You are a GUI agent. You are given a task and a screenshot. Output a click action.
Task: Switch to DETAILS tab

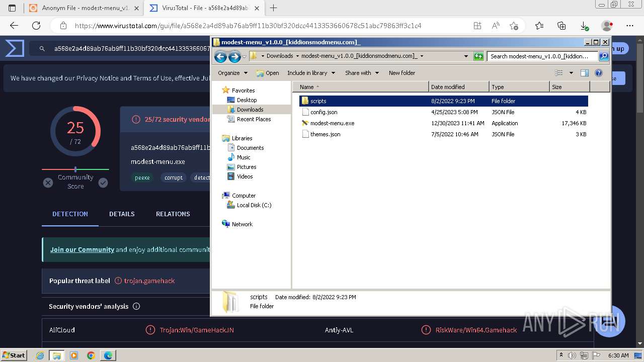(122, 214)
